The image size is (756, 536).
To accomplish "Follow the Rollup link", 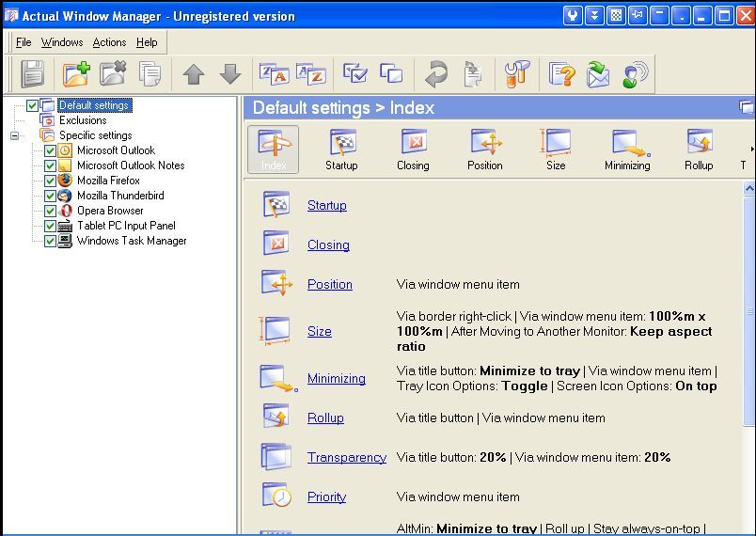I will point(325,418).
